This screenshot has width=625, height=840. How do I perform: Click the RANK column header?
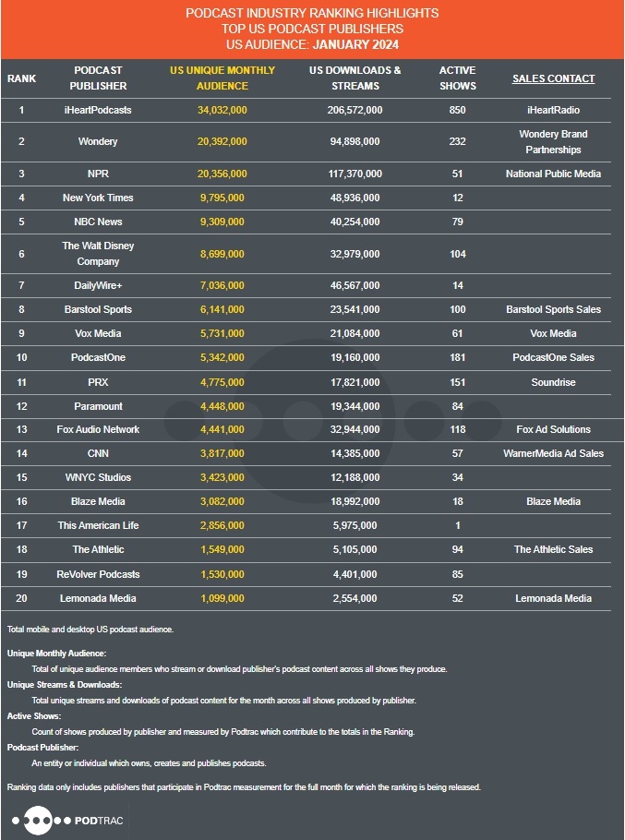pyautogui.click(x=21, y=78)
